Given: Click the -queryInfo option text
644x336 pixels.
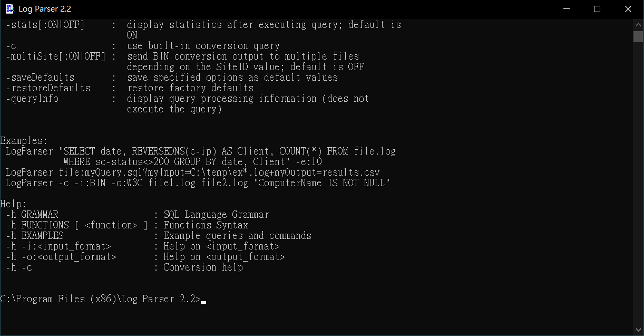Looking at the screenshot, I should [32, 98].
